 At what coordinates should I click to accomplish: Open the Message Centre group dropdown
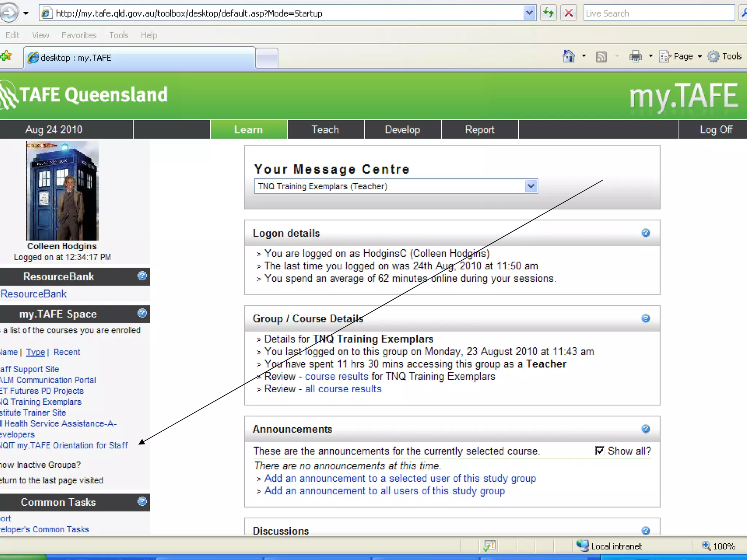531,186
